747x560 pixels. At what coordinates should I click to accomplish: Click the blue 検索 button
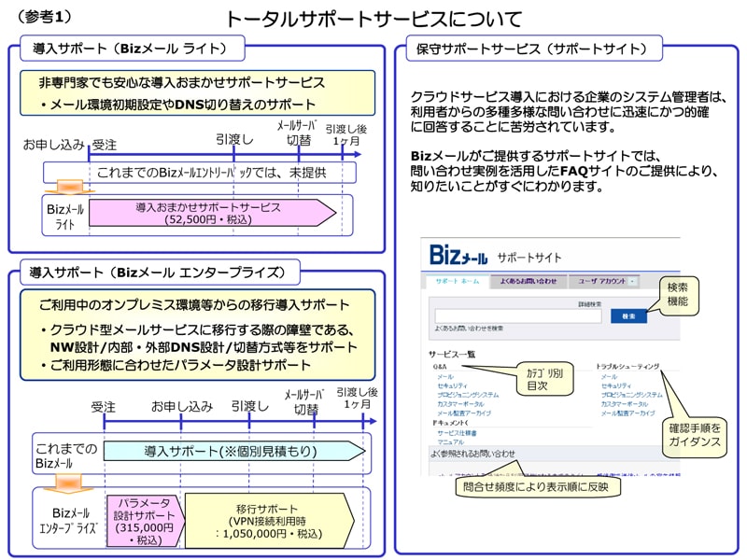628,316
